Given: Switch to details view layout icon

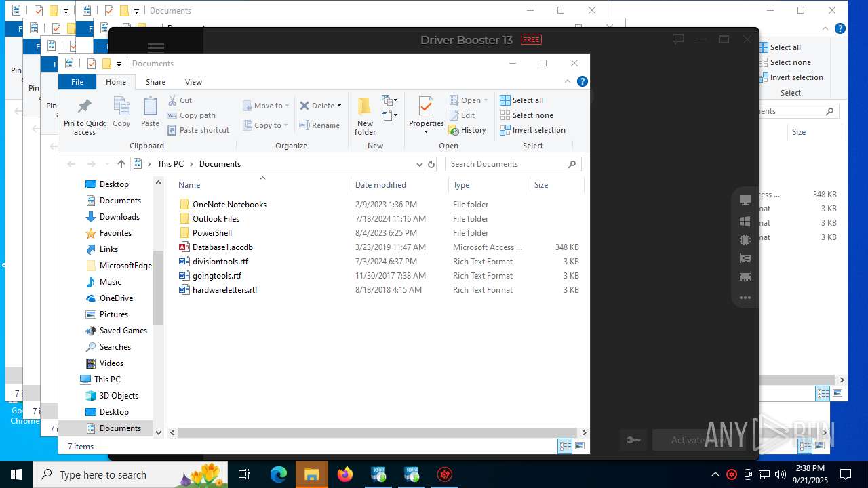Looking at the screenshot, I should [565, 446].
